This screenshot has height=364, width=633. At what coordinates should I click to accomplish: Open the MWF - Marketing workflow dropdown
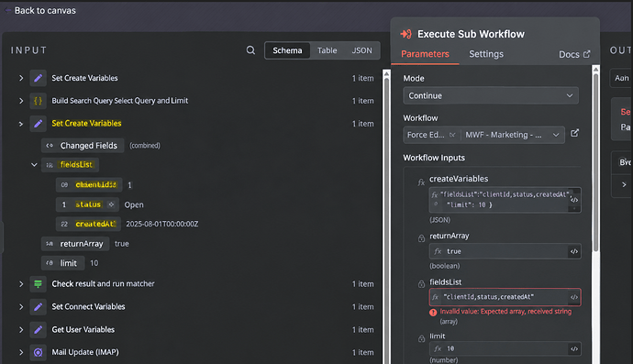(x=512, y=135)
